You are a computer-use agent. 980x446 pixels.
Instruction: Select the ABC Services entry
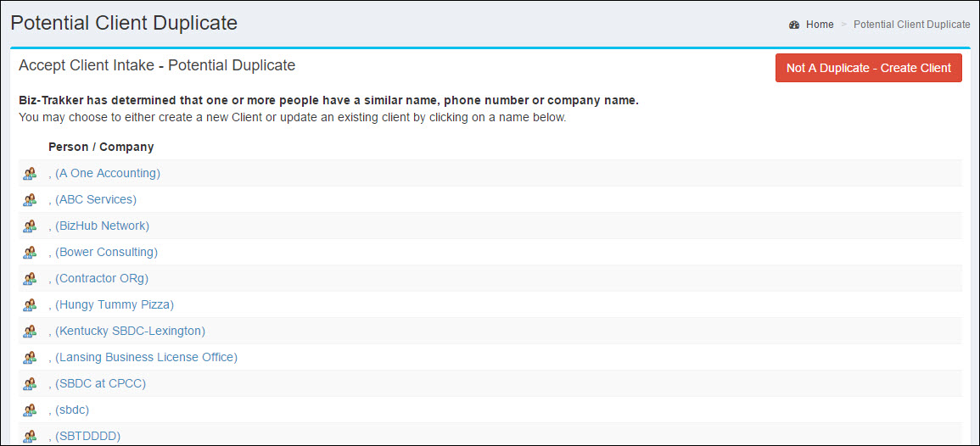[92, 199]
